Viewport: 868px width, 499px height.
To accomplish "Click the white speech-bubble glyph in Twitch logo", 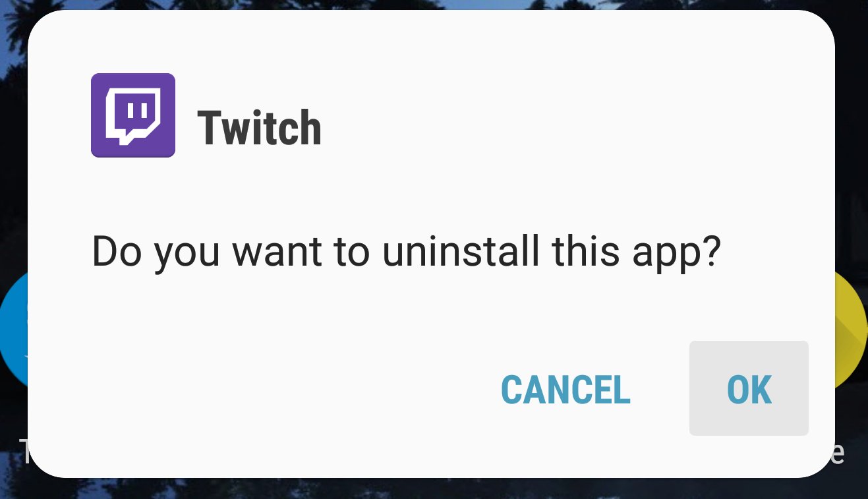I will pyautogui.click(x=133, y=117).
